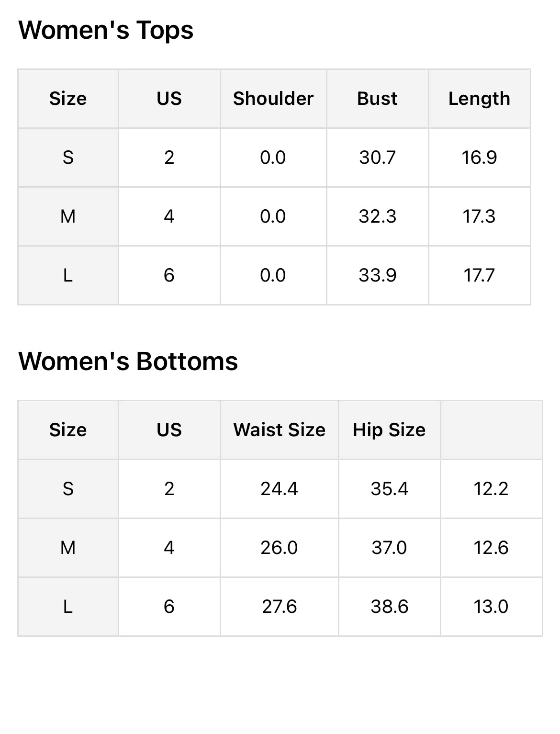
Task: Click the unlabeled column value 12.2
Action: coord(491,489)
